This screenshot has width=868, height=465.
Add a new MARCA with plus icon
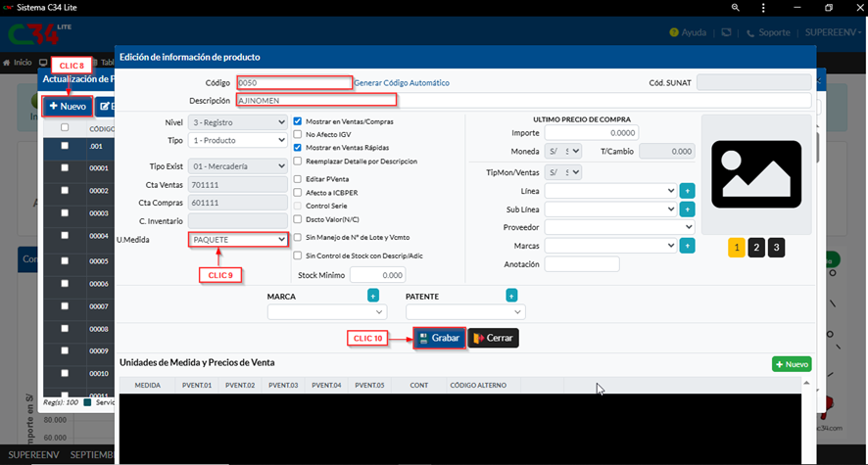pos(372,296)
